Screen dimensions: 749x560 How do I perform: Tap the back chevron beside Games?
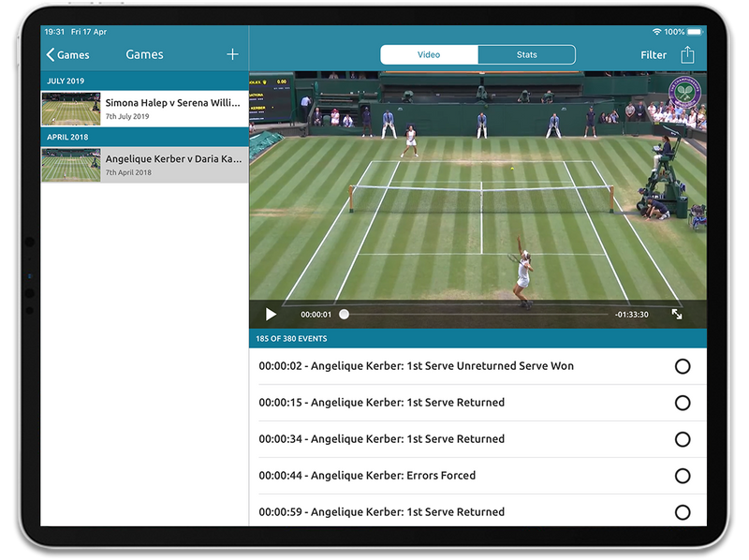coord(51,54)
